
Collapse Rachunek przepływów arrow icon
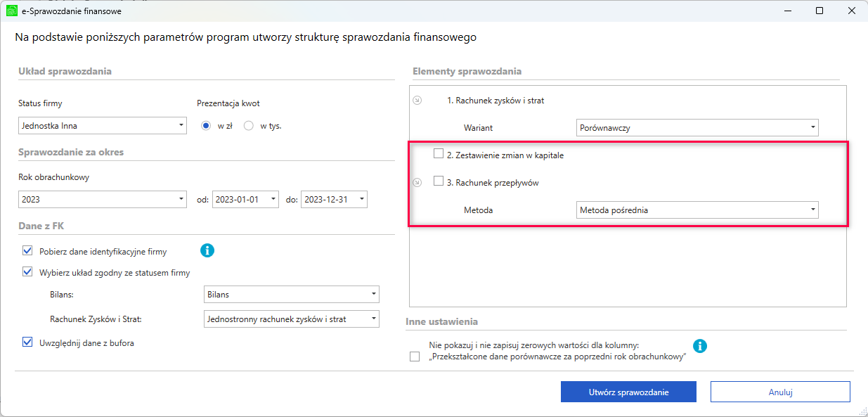point(417,183)
